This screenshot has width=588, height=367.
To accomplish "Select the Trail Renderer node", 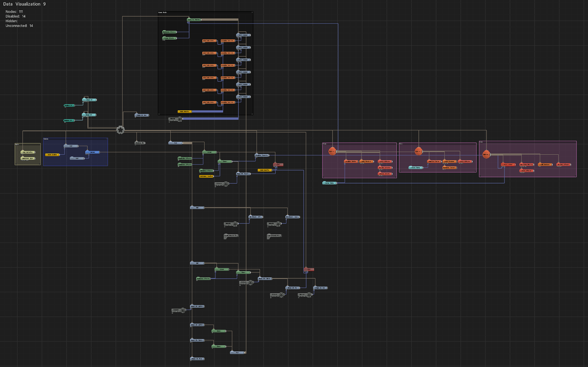I will pyautogui.click(x=545, y=165).
